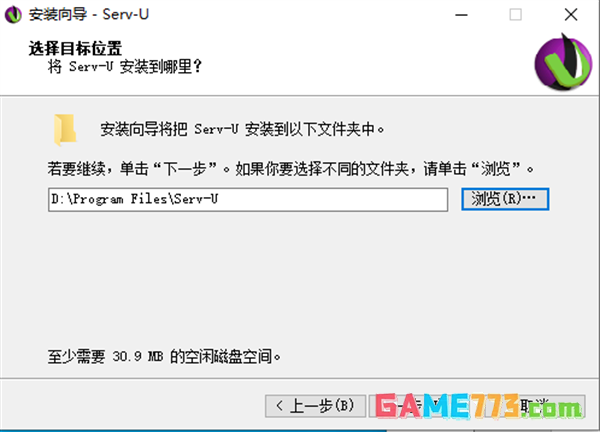Click the yellow folder icon
Screen dimensions: 600x432
pos(65,130)
